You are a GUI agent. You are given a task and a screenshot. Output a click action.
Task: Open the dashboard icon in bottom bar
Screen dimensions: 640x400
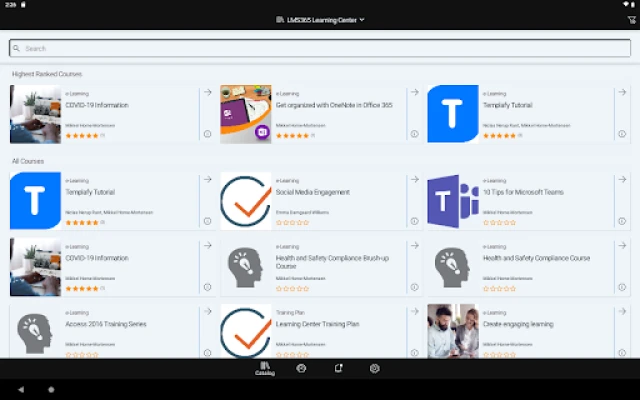tap(301, 368)
